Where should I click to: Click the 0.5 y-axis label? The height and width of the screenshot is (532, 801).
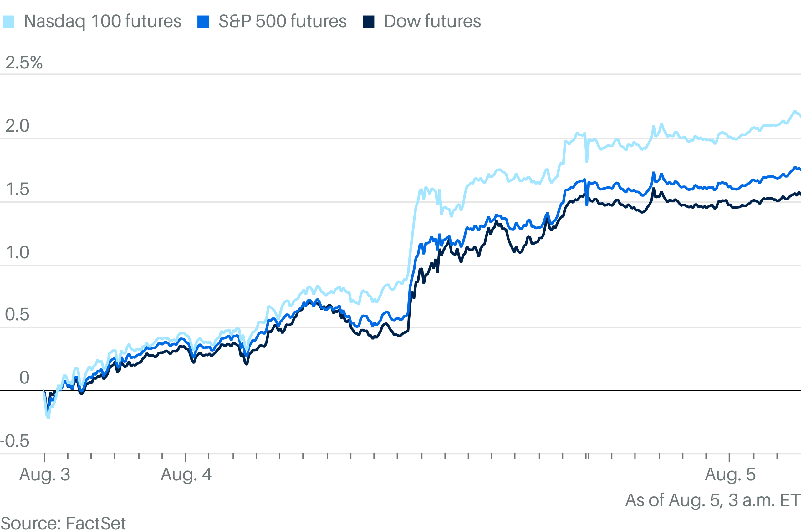tap(17, 315)
